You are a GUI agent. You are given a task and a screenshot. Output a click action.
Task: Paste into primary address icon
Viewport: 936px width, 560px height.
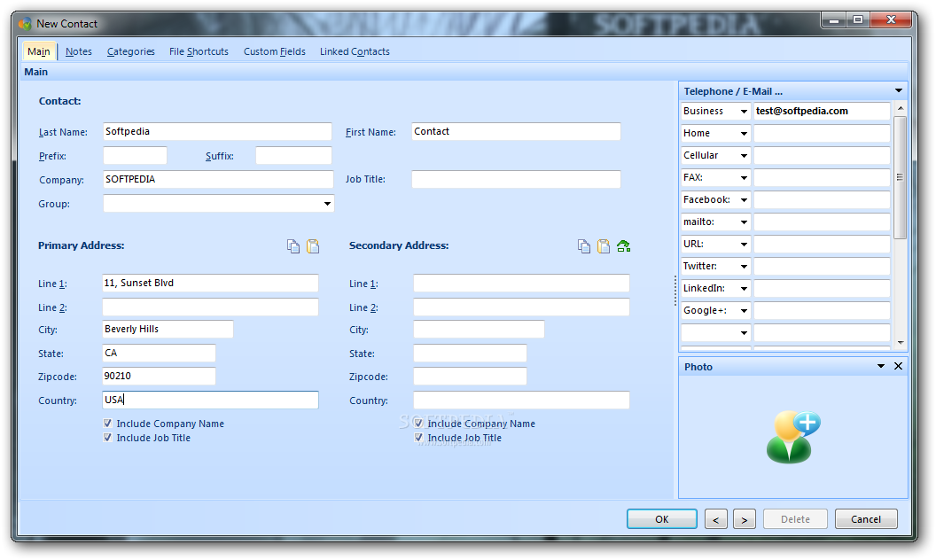(313, 246)
